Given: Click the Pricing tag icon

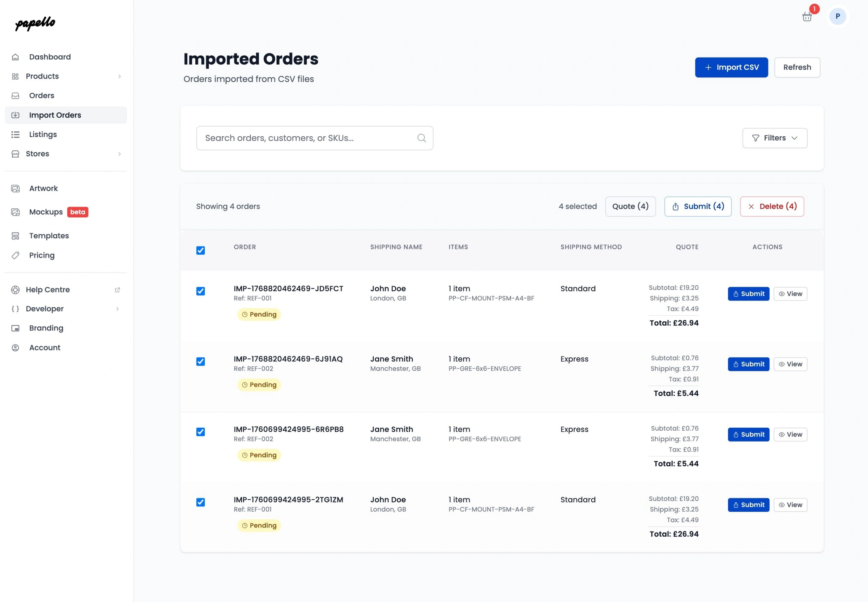Looking at the screenshot, I should 16,255.
